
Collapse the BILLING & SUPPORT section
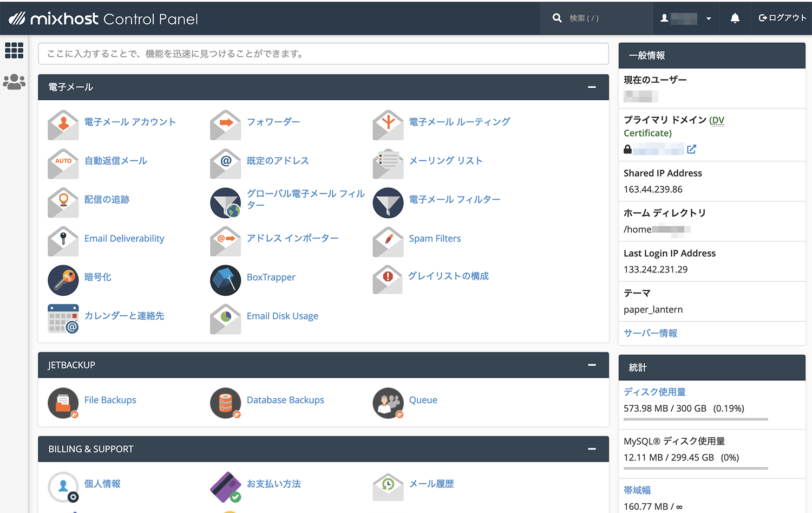pyautogui.click(x=592, y=449)
